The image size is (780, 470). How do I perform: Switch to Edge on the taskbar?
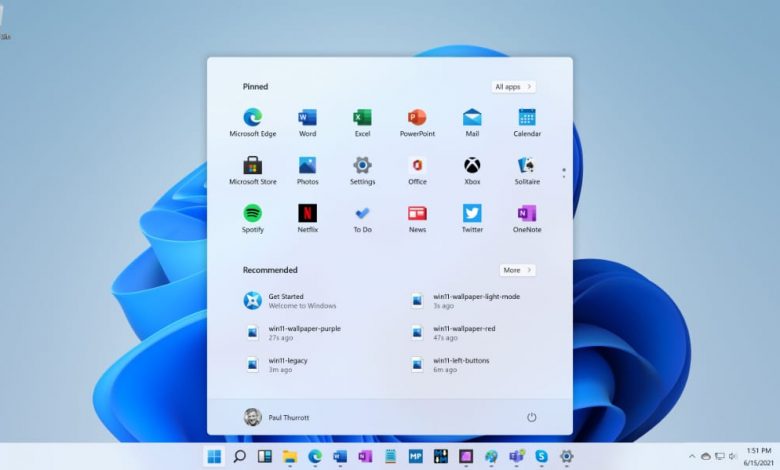315,456
